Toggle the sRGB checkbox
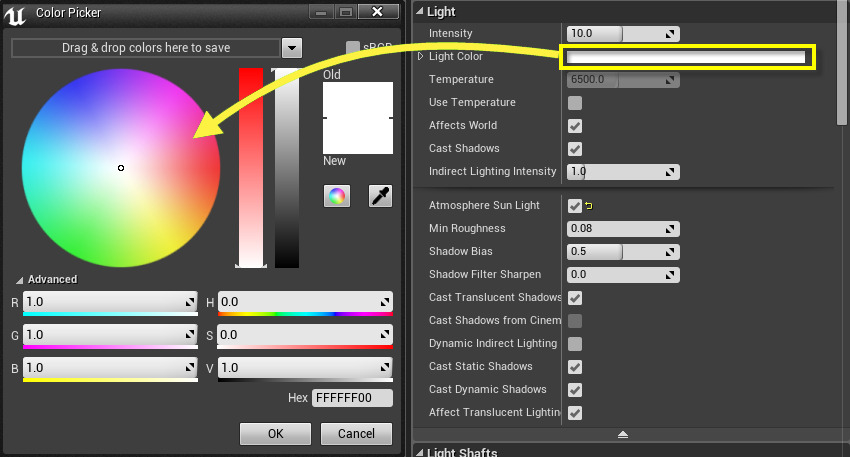850x457 pixels. 353,48
